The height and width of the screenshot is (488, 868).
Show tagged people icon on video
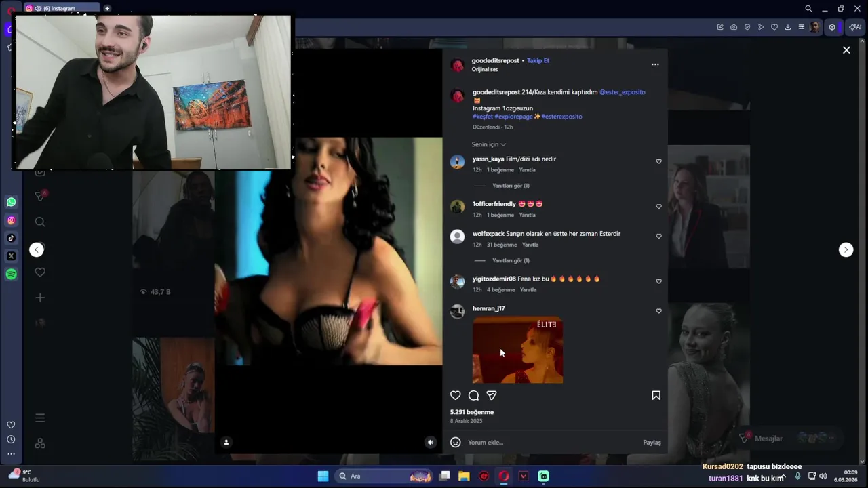[x=226, y=442]
